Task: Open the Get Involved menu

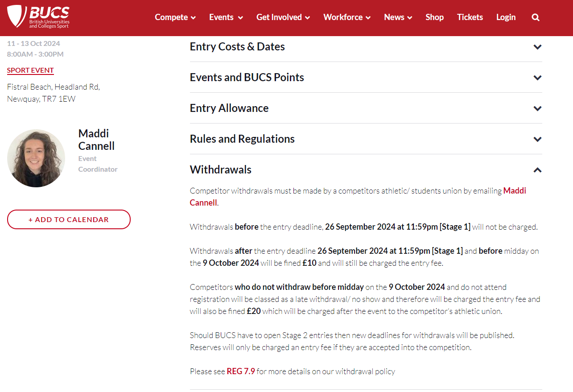Action: [x=283, y=17]
